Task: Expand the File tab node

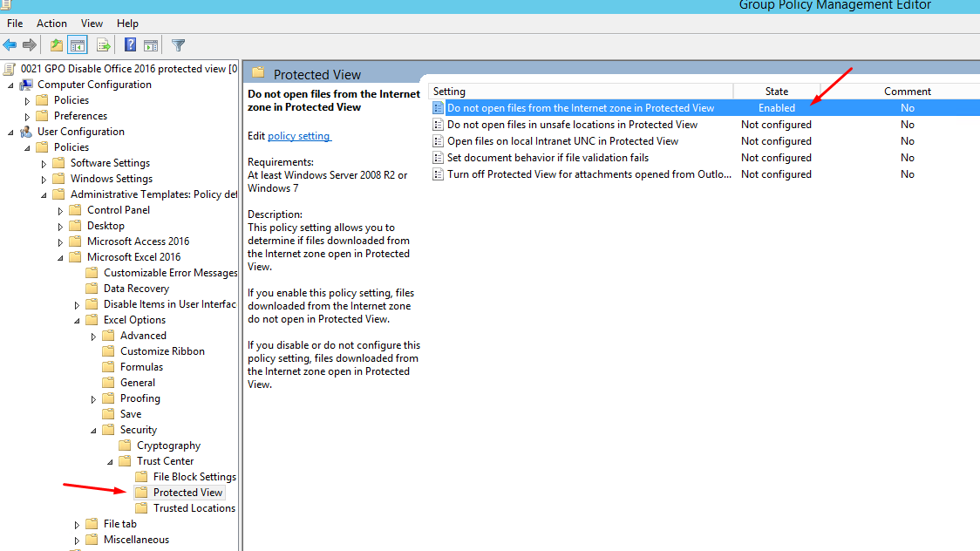Action: 77,525
